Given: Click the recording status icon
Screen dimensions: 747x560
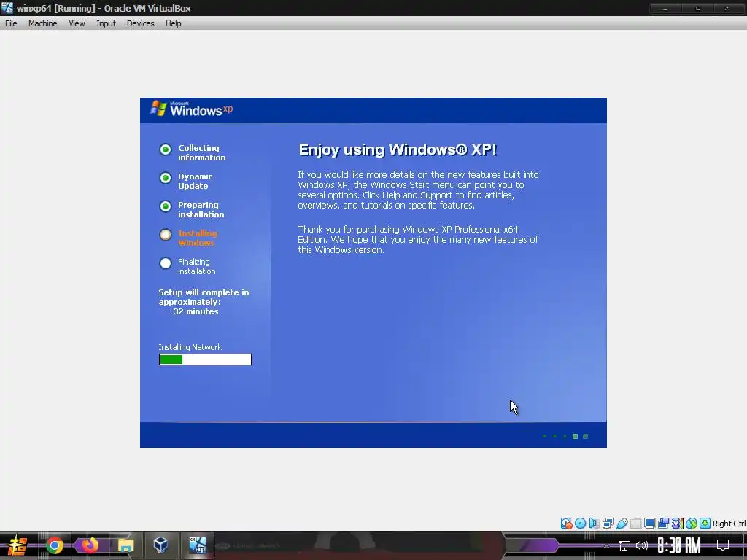Looking at the screenshot, I should click(663, 524).
